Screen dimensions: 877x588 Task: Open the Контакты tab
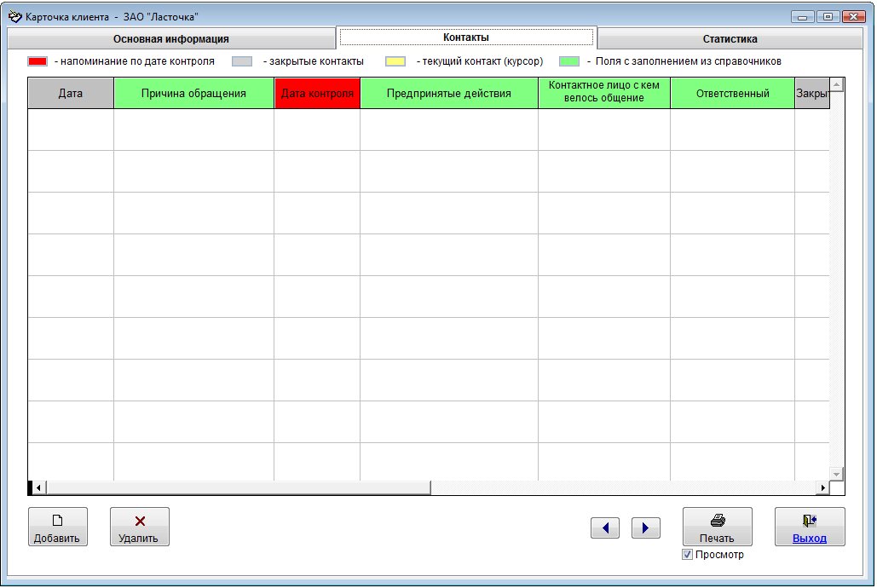(x=466, y=37)
